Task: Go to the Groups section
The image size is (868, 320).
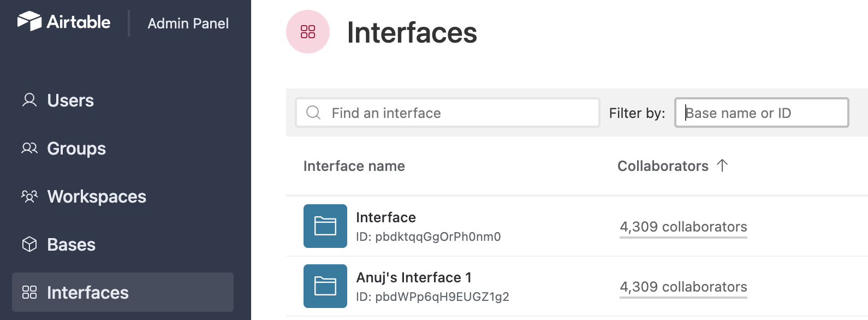Action: click(x=76, y=149)
